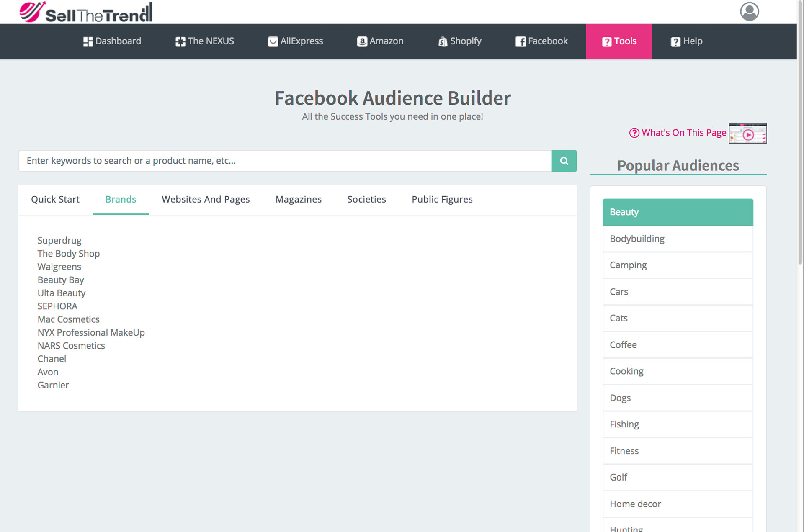This screenshot has width=804, height=532.
Task: Open the Help menu item
Action: tap(686, 41)
